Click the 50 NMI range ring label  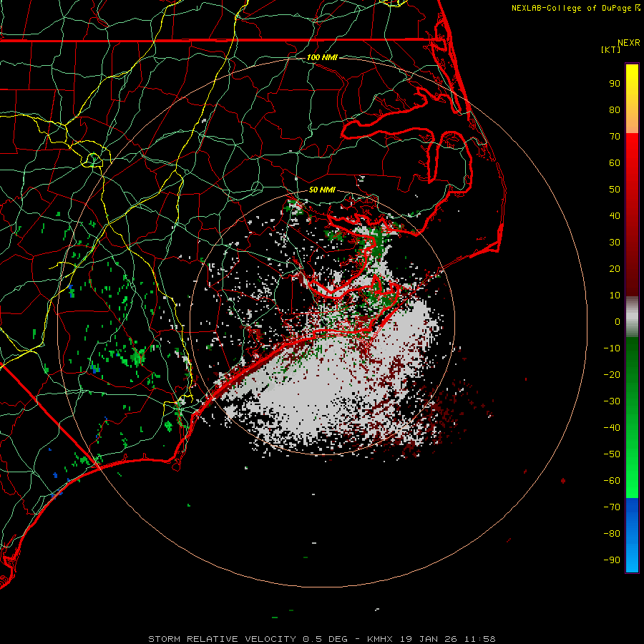(322, 190)
